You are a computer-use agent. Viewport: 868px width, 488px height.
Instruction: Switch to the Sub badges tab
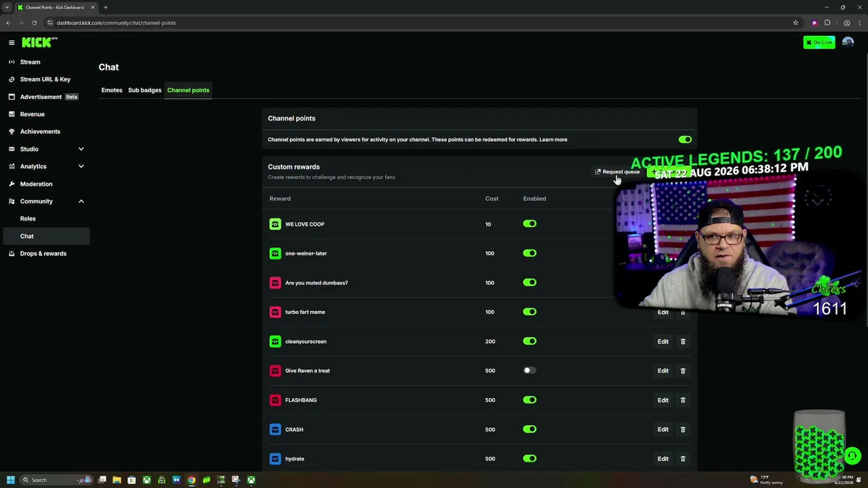pos(144,90)
